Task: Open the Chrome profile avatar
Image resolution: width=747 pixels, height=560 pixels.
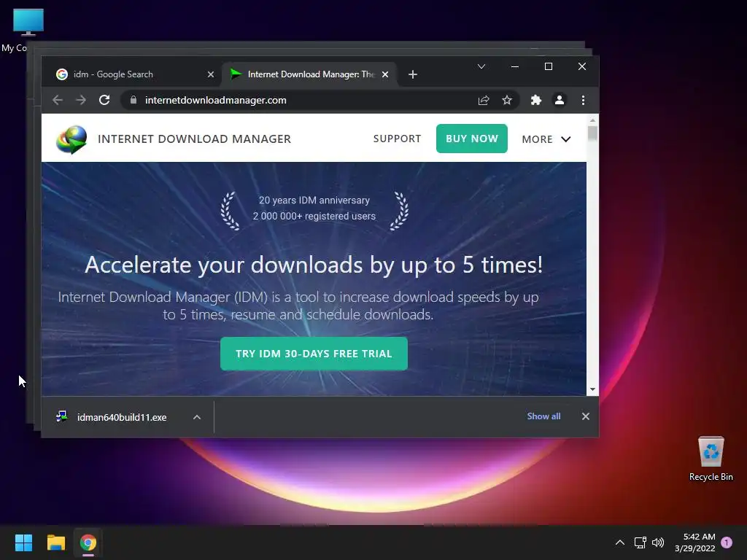Action: [x=560, y=100]
